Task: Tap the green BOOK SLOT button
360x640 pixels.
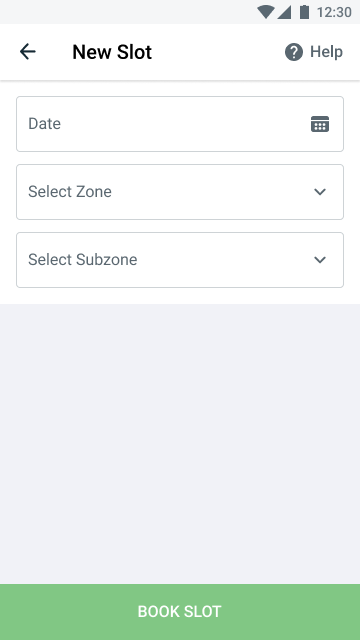Action: point(180,612)
